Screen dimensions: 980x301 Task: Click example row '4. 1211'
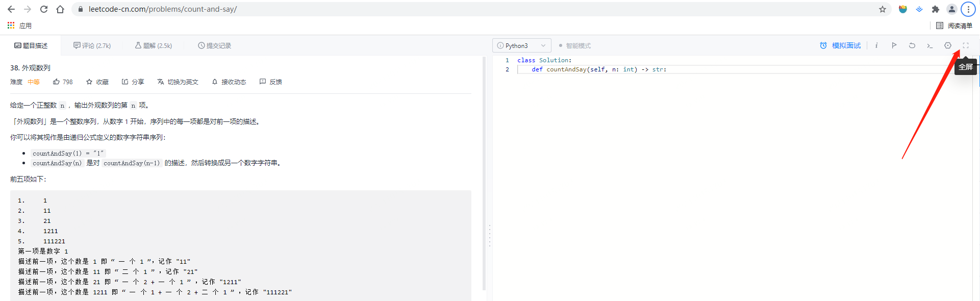coord(38,231)
